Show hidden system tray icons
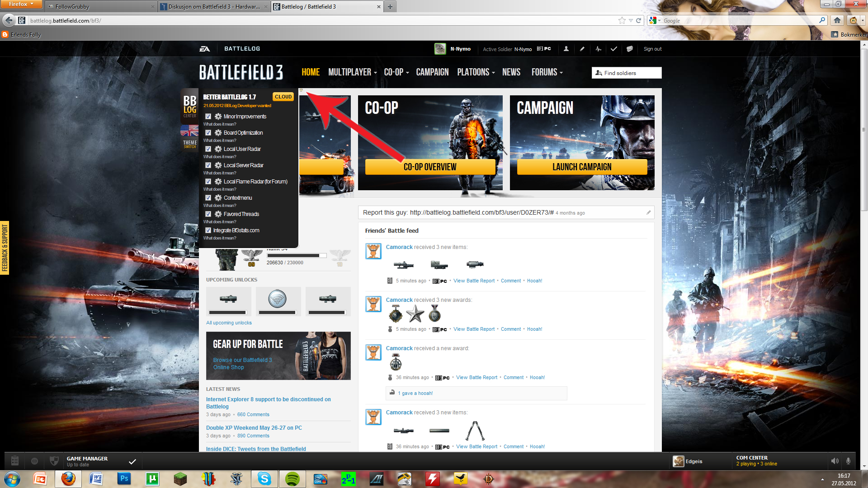The width and height of the screenshot is (868, 488). [822, 479]
